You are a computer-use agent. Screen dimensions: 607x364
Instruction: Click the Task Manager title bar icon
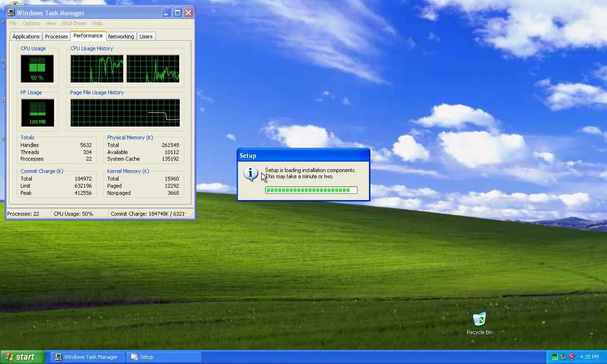click(11, 13)
